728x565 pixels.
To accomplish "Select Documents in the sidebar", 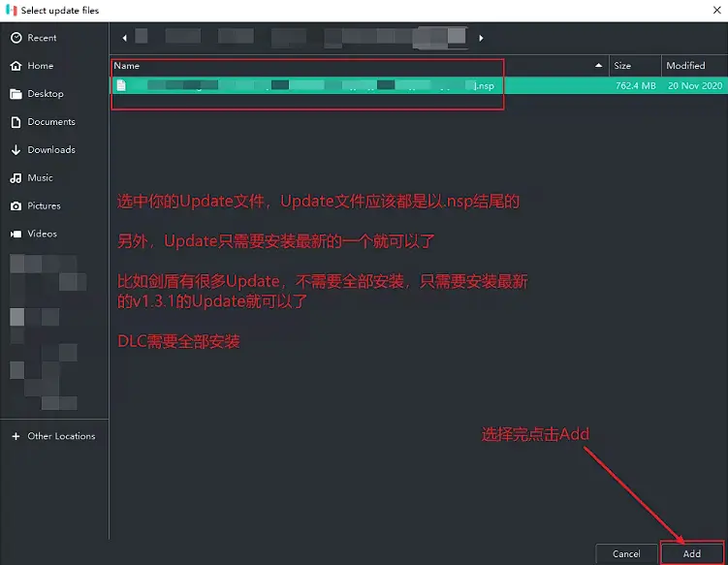I will pos(54,122).
